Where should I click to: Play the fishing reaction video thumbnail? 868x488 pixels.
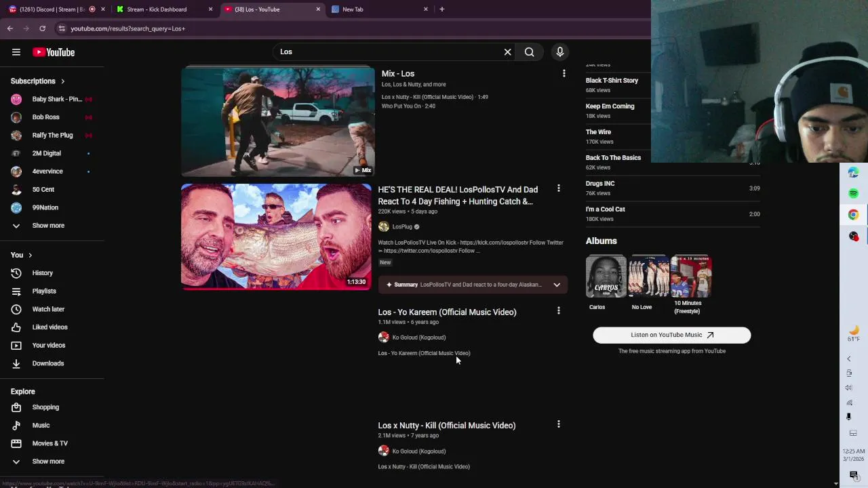[276, 237]
